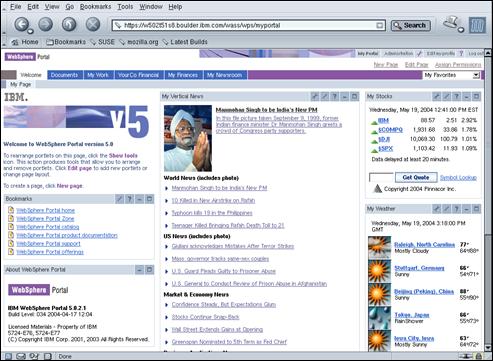This screenshot has height=361, width=493.
Task: Open the $COMPQ stock link
Action: [x=390, y=130]
